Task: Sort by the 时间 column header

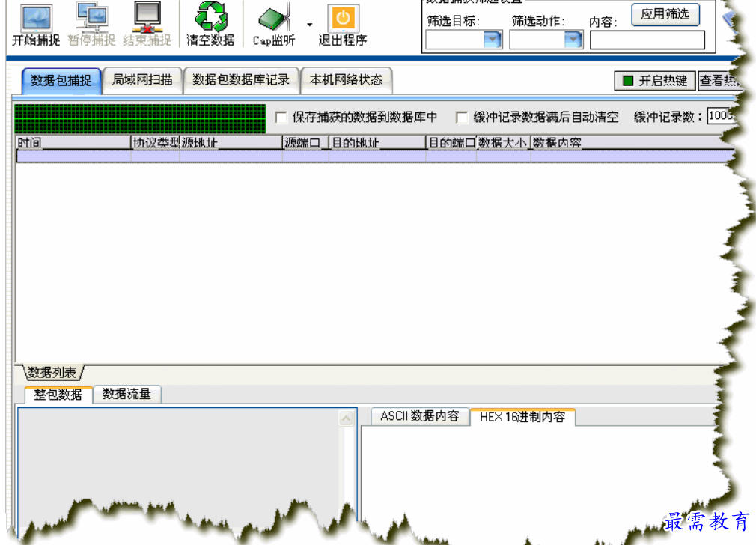Action: point(73,143)
